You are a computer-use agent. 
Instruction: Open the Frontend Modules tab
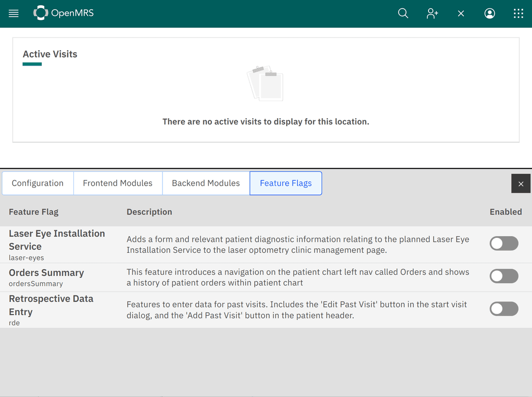(118, 183)
